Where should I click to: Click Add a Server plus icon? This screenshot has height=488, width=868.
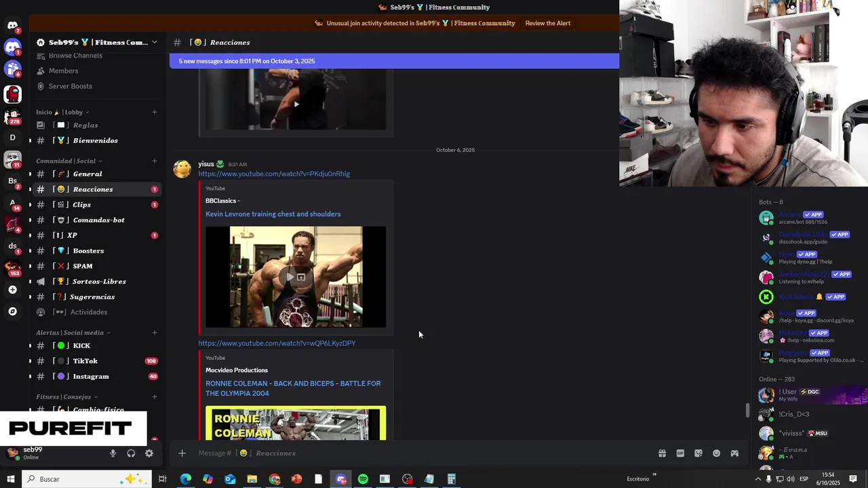pos(12,290)
